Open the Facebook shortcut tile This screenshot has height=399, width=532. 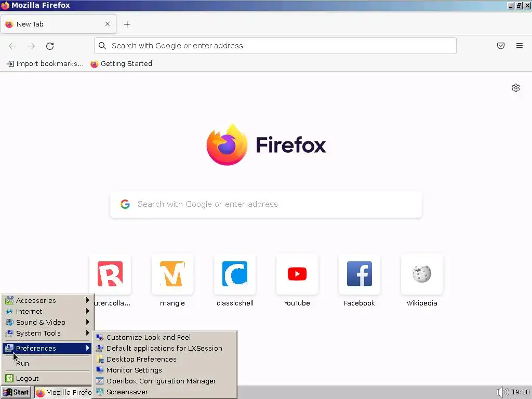point(360,274)
